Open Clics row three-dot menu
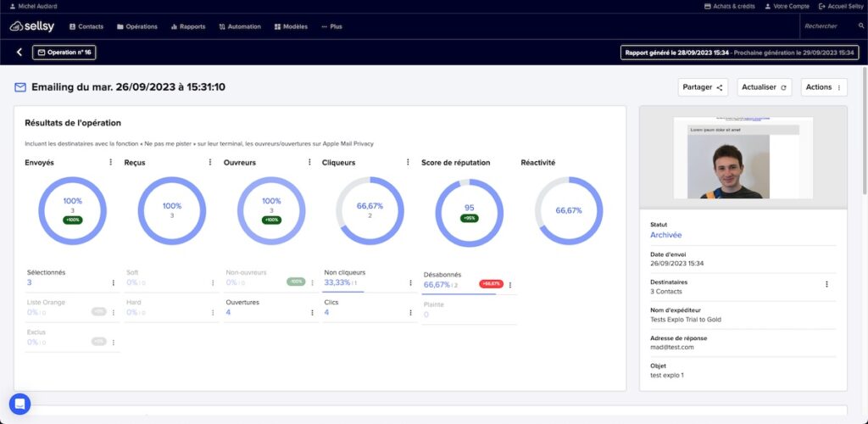Screen dimensions: 868x424 (x=411, y=313)
